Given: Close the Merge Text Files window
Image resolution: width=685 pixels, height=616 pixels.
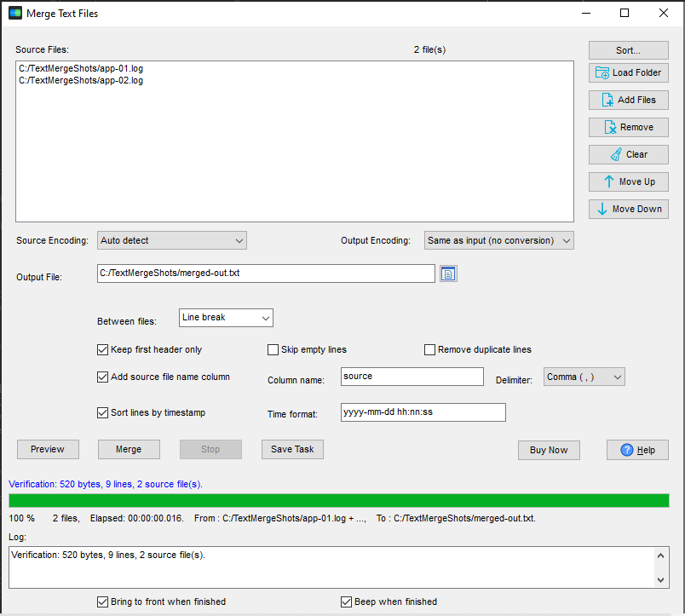Looking at the screenshot, I should click(x=663, y=13).
